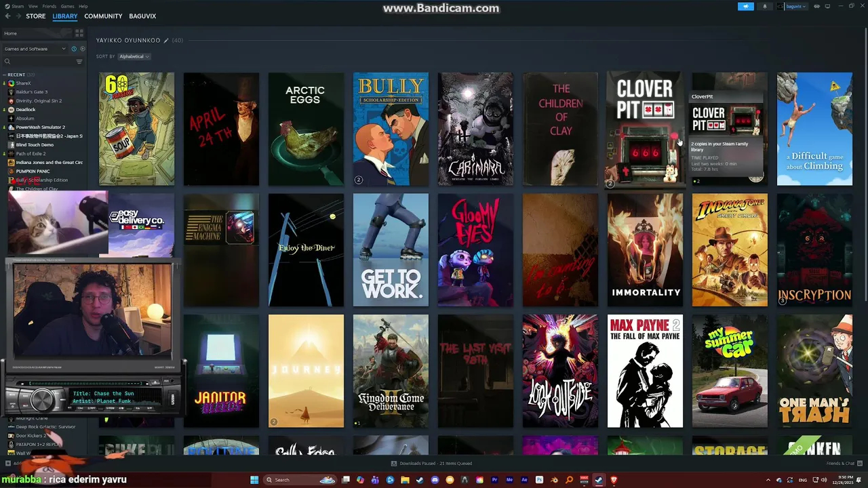Open Discord from the taskbar
Screen dimensions: 868x488
pos(435,480)
